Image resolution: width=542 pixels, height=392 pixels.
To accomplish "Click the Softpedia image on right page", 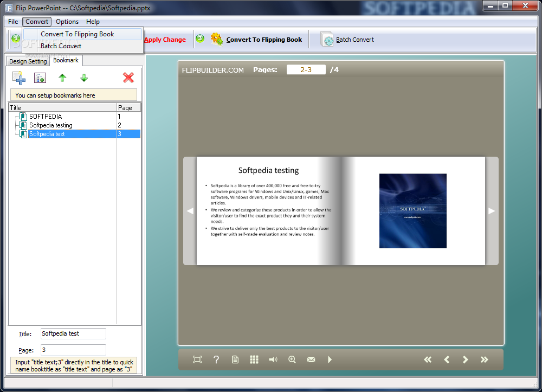I will click(x=412, y=211).
